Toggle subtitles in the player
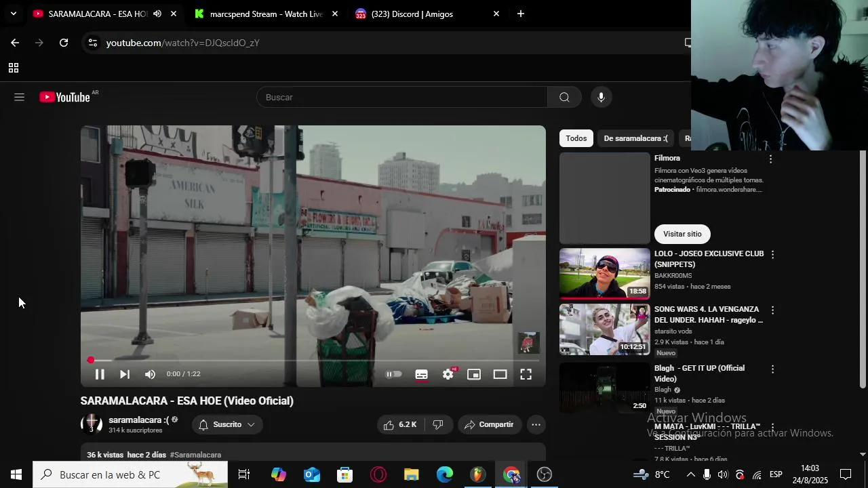Image resolution: width=868 pixels, height=488 pixels. [421, 374]
